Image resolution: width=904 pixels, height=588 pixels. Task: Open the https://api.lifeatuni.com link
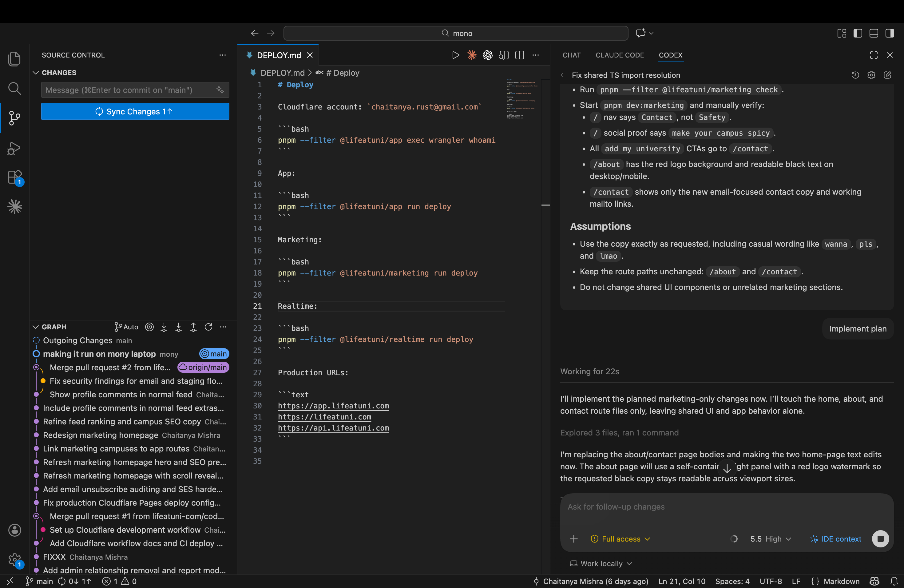(x=333, y=428)
